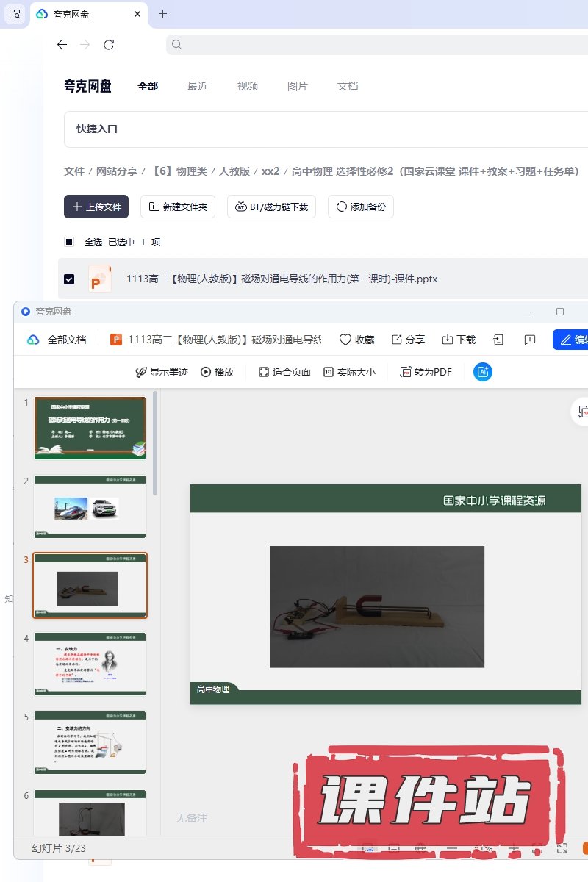Click the blue AI assistant icon
The height and width of the screenshot is (882, 588).
483,372
